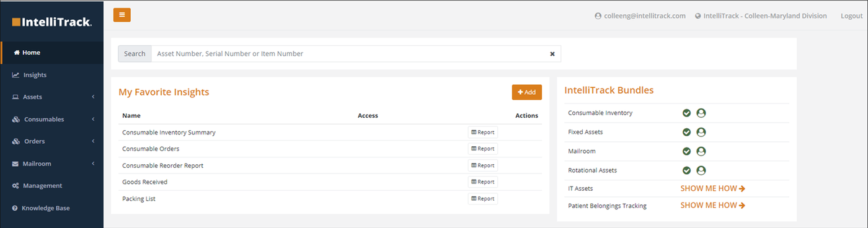The image size is (868, 228).
Task: Expand the Orders submenu chevron
Action: click(93, 141)
